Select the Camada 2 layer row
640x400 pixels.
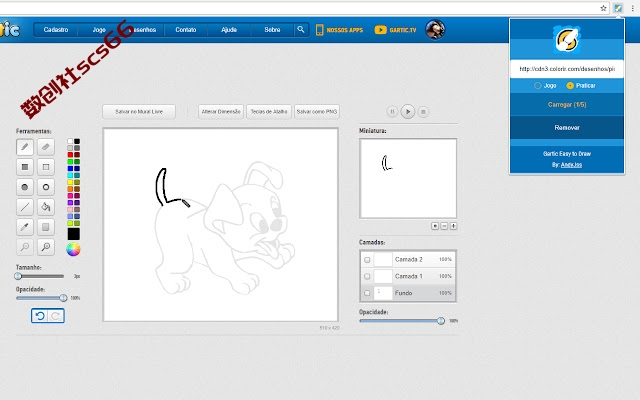click(x=408, y=260)
